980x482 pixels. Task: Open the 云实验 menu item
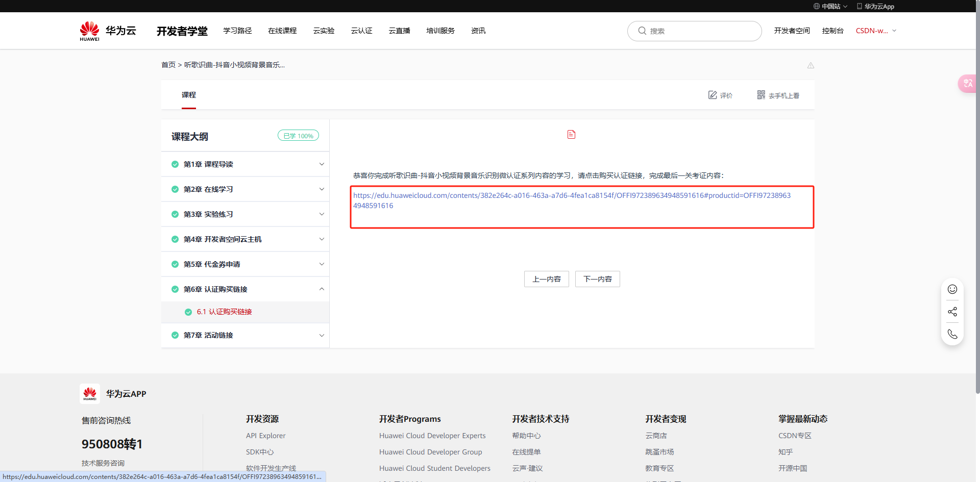click(324, 31)
